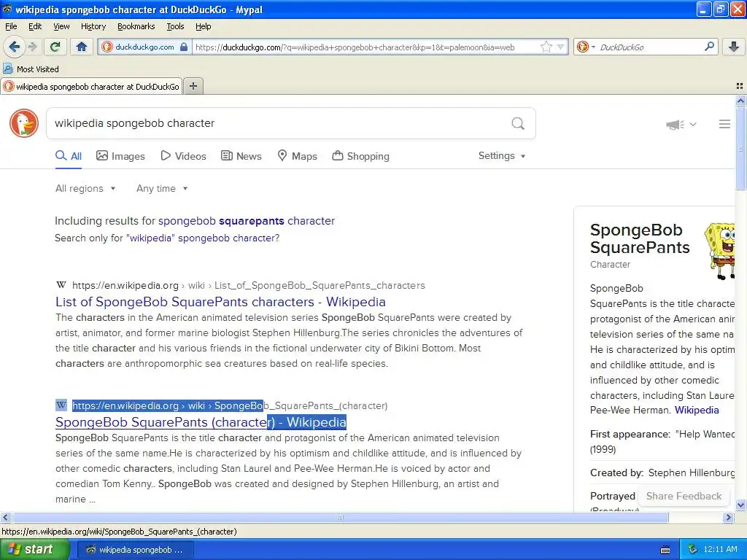Click the Wikipedia favicon of first result
The height and width of the screenshot is (560, 747).
click(x=61, y=285)
